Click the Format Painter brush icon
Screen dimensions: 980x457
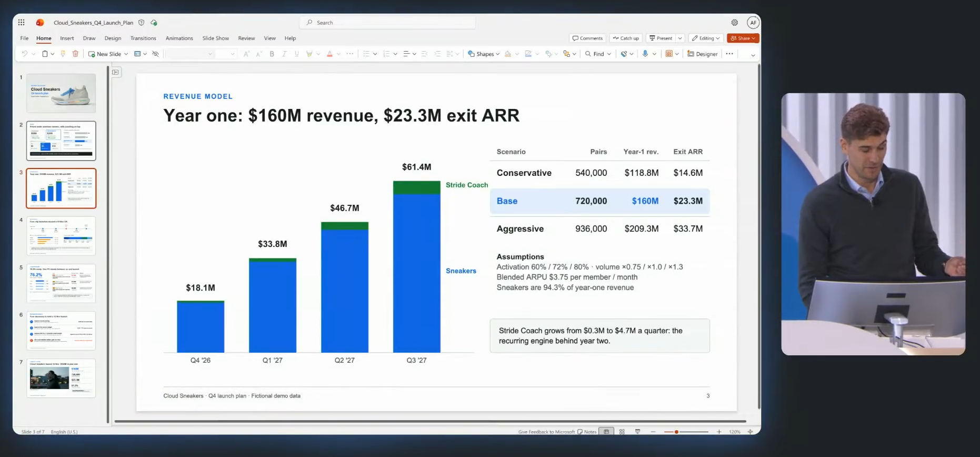click(x=63, y=54)
